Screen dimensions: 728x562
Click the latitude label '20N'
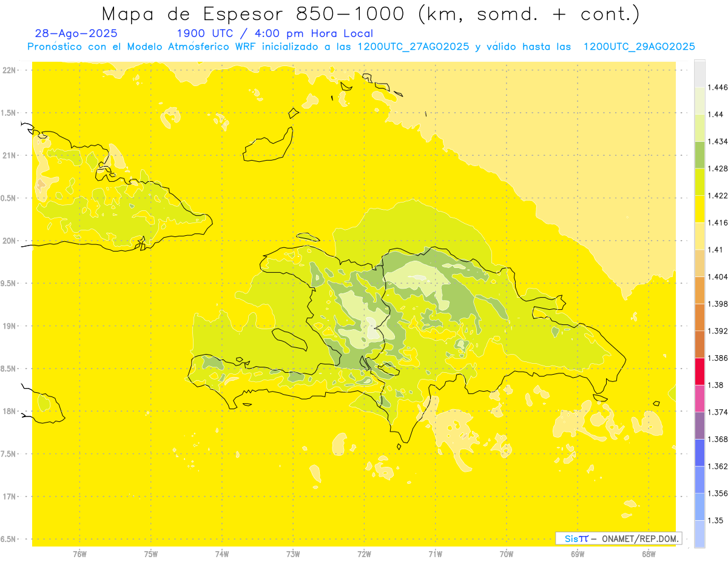[9, 241]
